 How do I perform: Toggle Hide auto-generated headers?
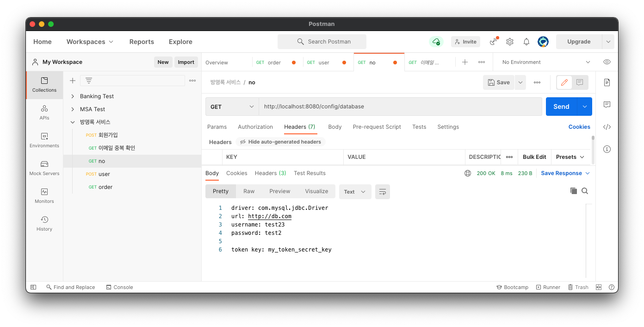pyautogui.click(x=280, y=142)
